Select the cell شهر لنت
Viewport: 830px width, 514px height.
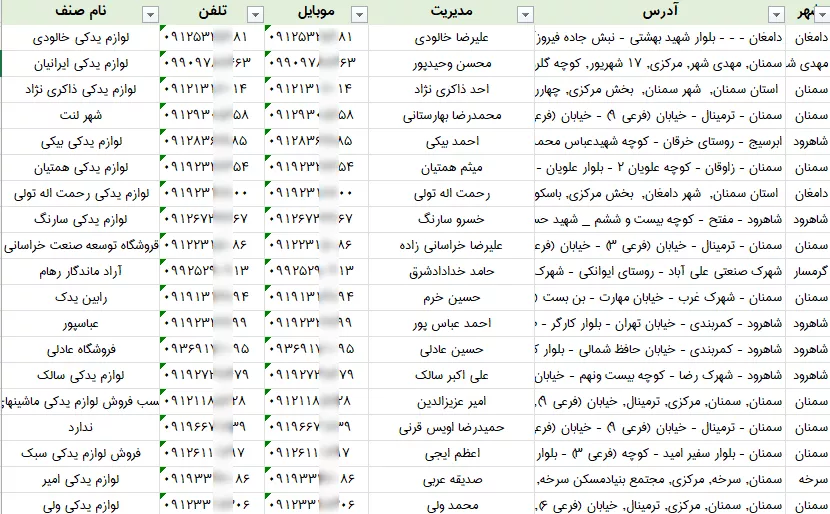pos(80,115)
